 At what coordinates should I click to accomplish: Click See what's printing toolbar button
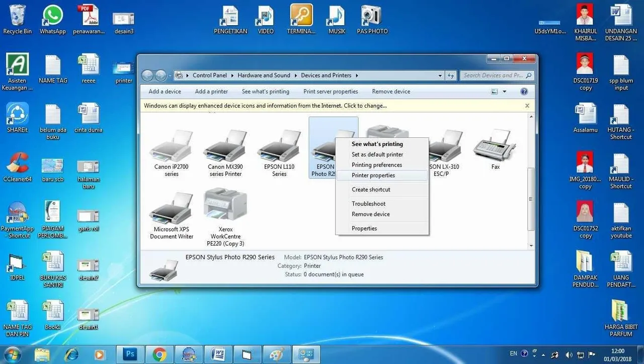266,92
